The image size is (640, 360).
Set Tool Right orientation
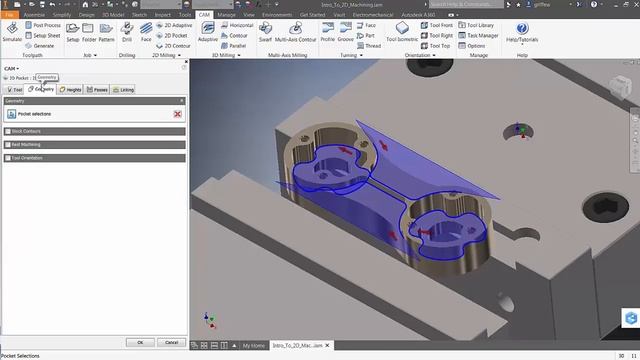[x=437, y=36]
